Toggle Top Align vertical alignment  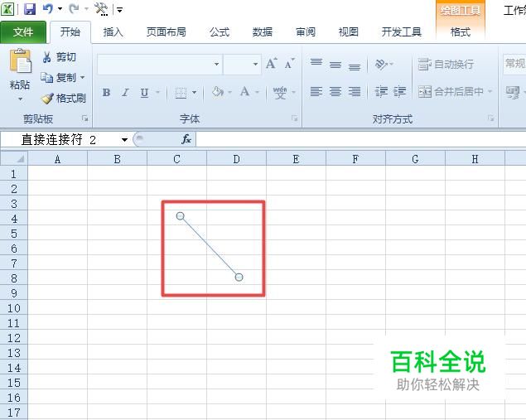(x=316, y=64)
